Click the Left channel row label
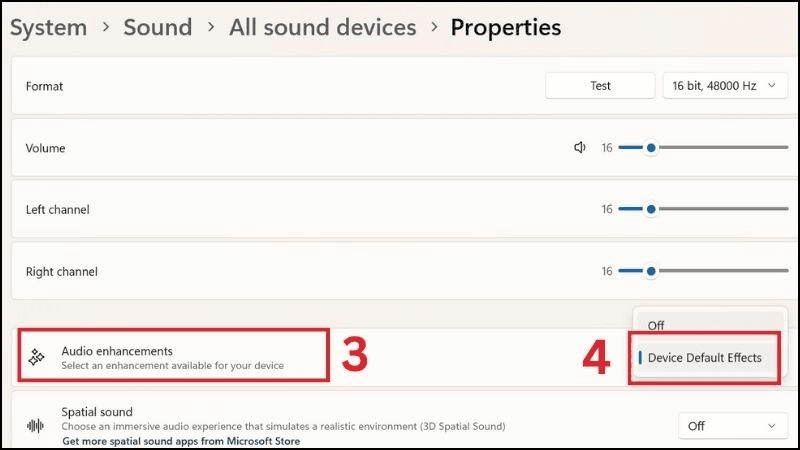The image size is (800, 450). tap(59, 210)
